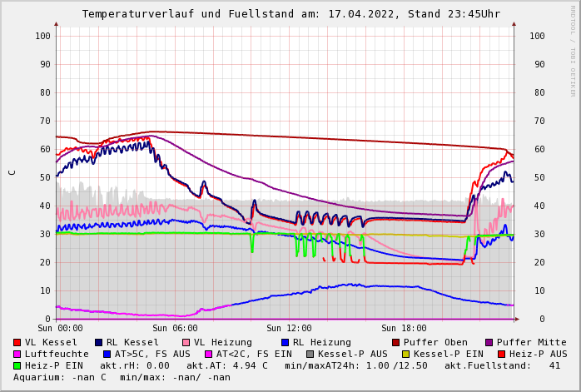
Task: Click the 'AT>5C, FS AUS' legend label
Action: tap(152, 354)
